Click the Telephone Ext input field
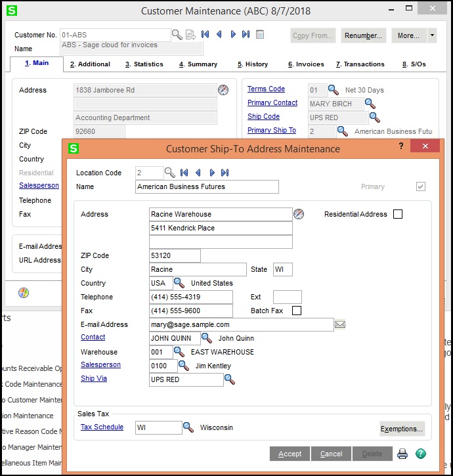This screenshot has height=476, width=453. [288, 297]
